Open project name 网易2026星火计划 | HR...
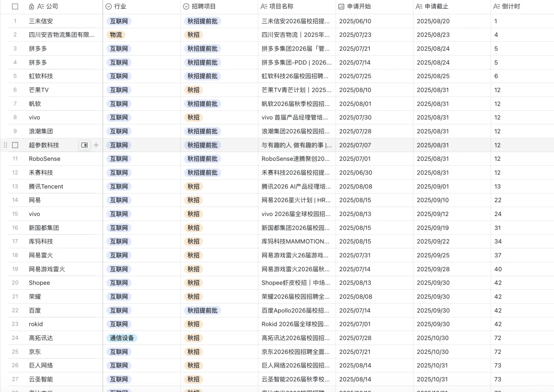Viewport: 554px width, 392px height. [296, 200]
